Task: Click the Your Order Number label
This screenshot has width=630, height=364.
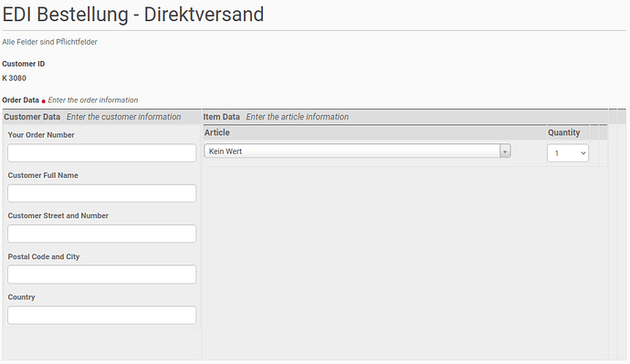Action: (x=41, y=135)
